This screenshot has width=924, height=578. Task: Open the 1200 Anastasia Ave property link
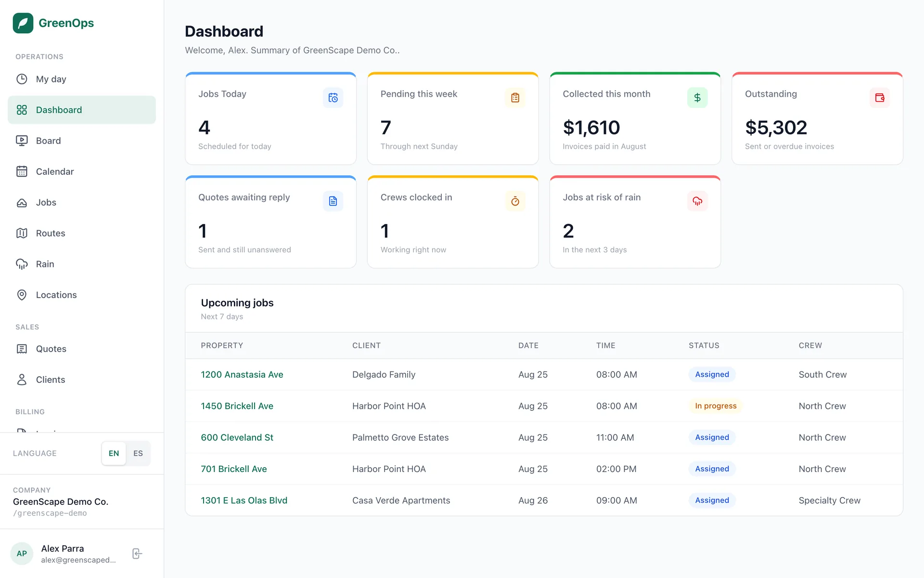point(242,374)
